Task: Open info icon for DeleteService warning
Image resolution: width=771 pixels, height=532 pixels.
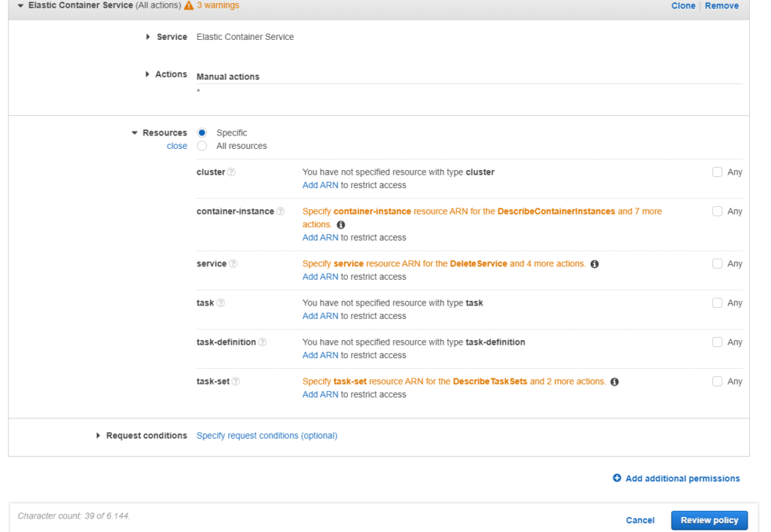Action: click(595, 264)
